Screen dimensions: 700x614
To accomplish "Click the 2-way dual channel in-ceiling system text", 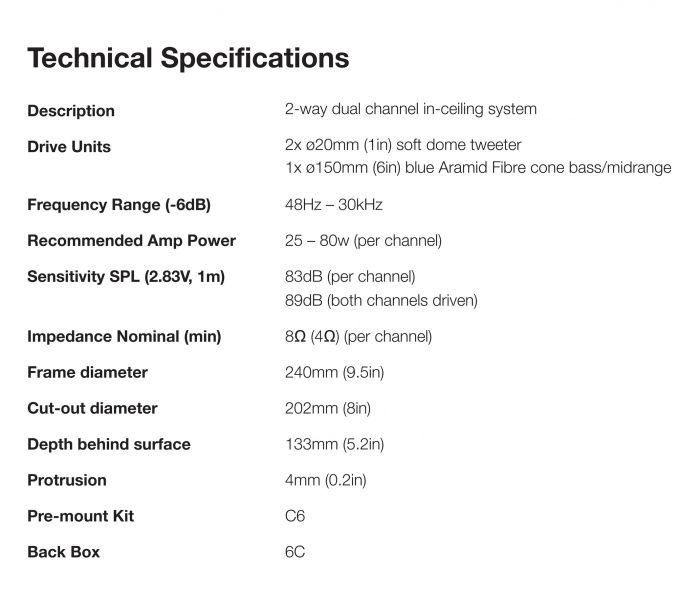I will (411, 110).
